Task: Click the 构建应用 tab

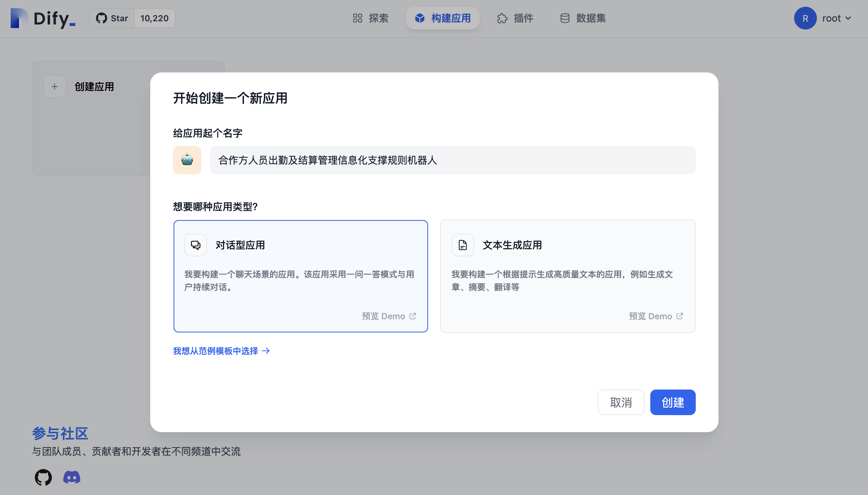Action: [443, 18]
